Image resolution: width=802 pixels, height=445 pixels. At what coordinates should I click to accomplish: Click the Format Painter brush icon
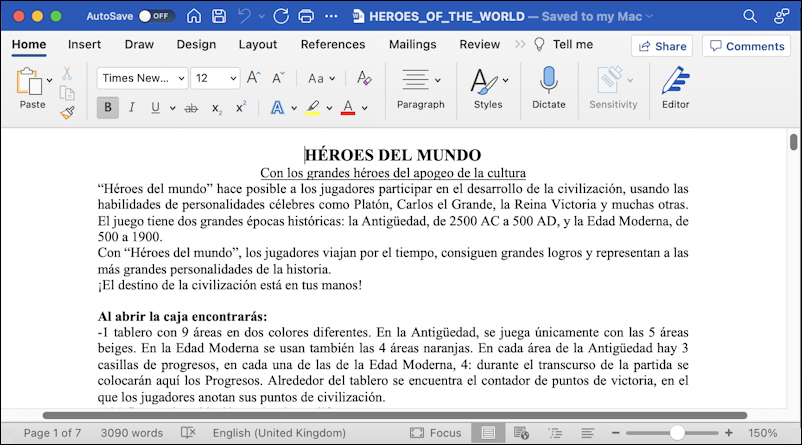[67, 113]
